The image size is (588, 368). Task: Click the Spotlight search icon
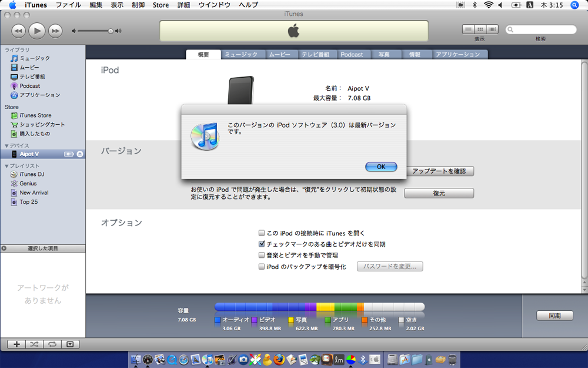click(x=574, y=5)
